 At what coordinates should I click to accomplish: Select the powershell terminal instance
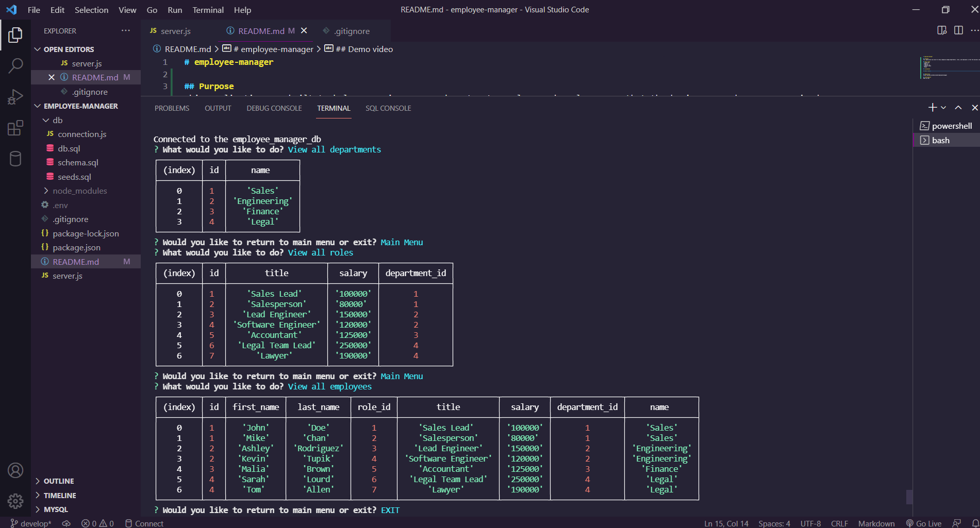(946, 126)
